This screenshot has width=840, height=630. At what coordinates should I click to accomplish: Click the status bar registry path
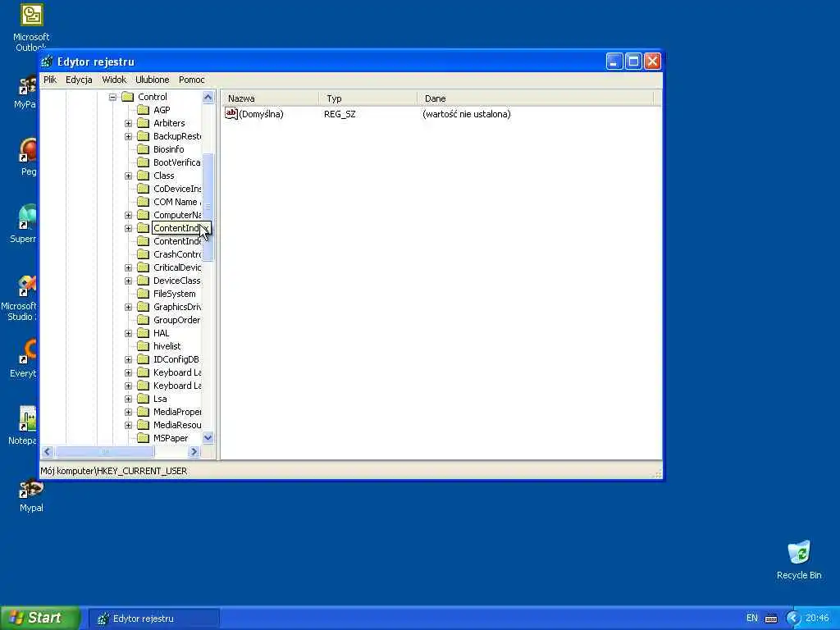113,471
